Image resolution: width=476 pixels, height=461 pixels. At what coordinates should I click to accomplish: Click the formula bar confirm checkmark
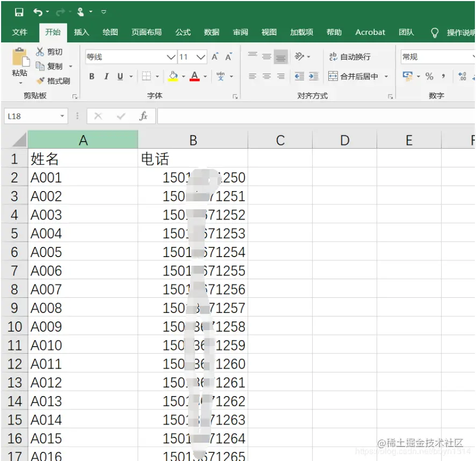coord(121,116)
